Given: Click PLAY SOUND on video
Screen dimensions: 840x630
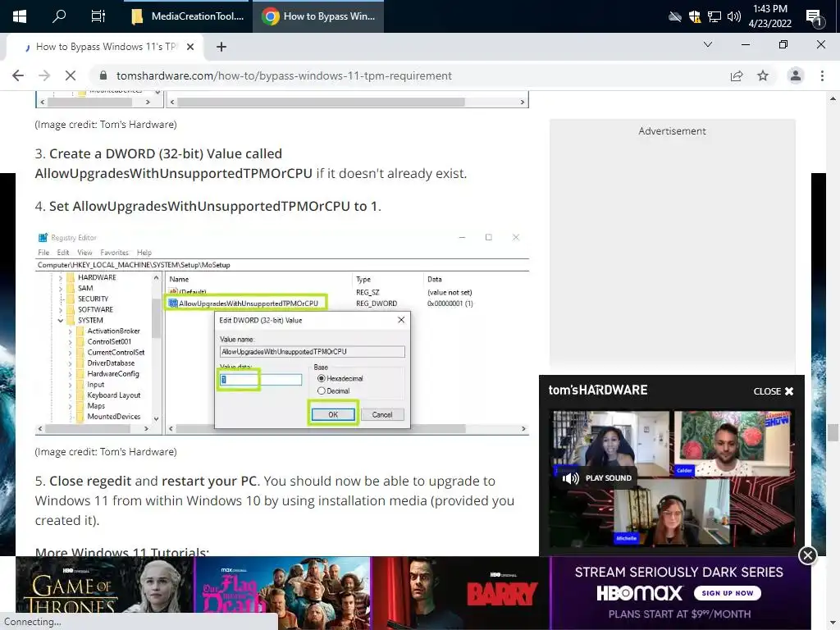Looking at the screenshot, I should [x=597, y=478].
